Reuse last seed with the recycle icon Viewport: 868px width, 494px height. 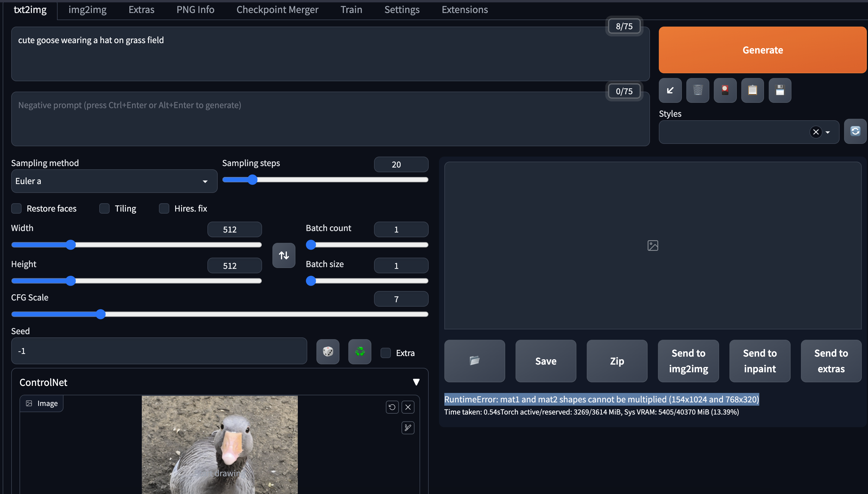pyautogui.click(x=360, y=352)
